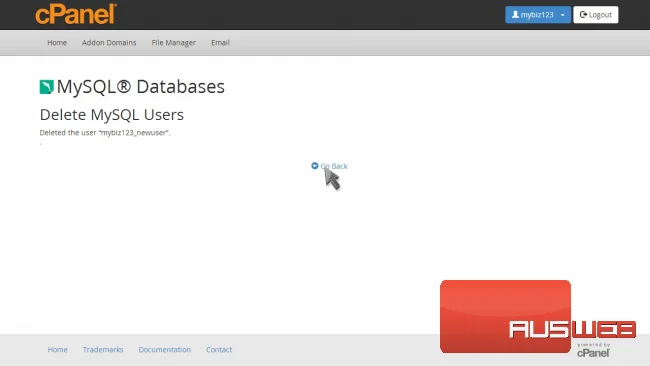The image size is (650, 366).
Task: Click the Deleted the user confirmation message
Action: click(x=105, y=133)
